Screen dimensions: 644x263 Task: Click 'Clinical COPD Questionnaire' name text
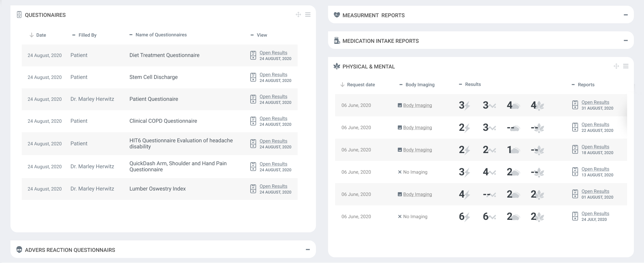pos(163,121)
